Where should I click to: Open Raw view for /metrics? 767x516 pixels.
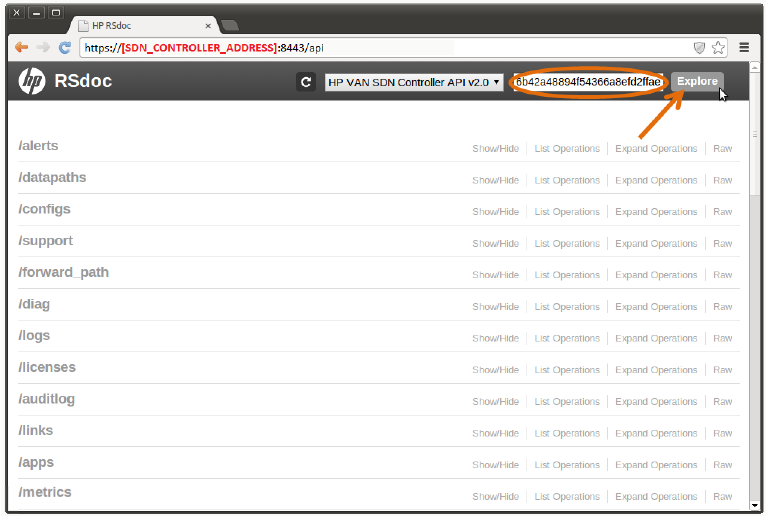(x=722, y=496)
